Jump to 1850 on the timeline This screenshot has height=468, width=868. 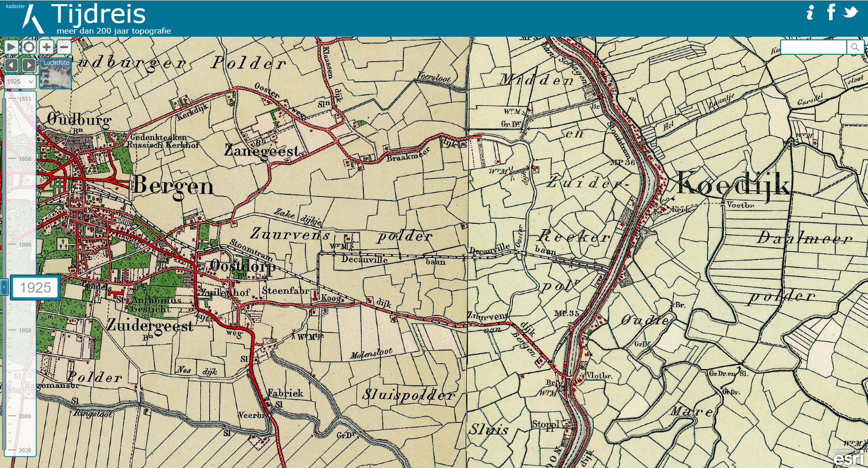click(24, 159)
